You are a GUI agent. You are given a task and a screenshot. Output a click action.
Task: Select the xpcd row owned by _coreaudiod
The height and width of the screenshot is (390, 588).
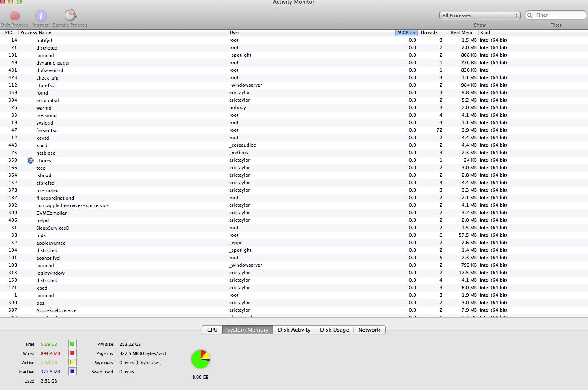(x=294, y=145)
